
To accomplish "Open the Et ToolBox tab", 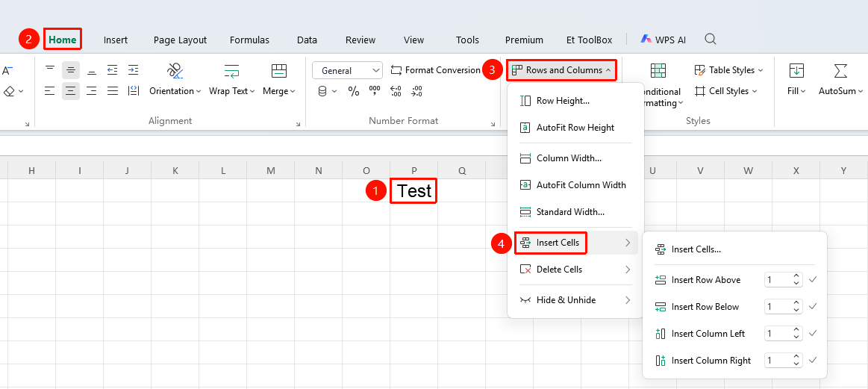I will (589, 40).
